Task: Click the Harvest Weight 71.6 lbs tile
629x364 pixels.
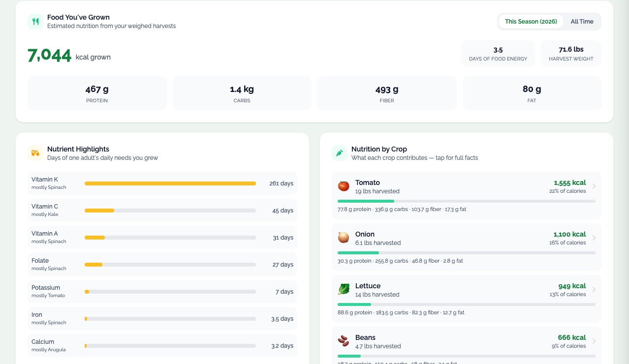Action: (571, 53)
